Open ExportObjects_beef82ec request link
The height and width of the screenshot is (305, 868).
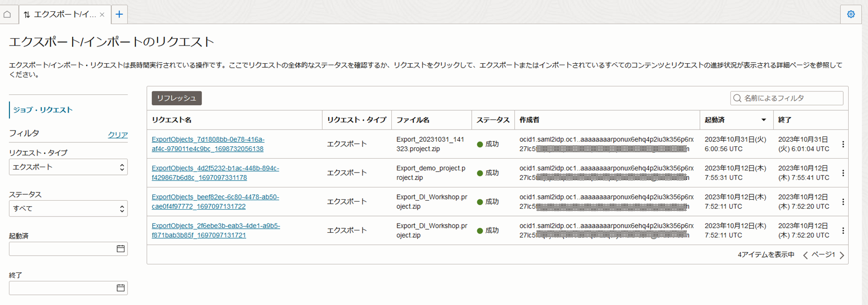point(215,201)
